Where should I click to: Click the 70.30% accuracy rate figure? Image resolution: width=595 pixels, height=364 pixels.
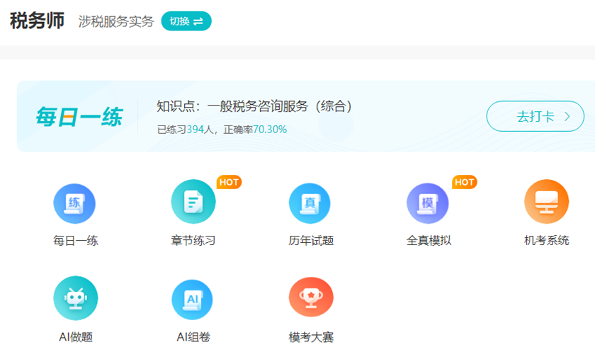pyautogui.click(x=270, y=130)
